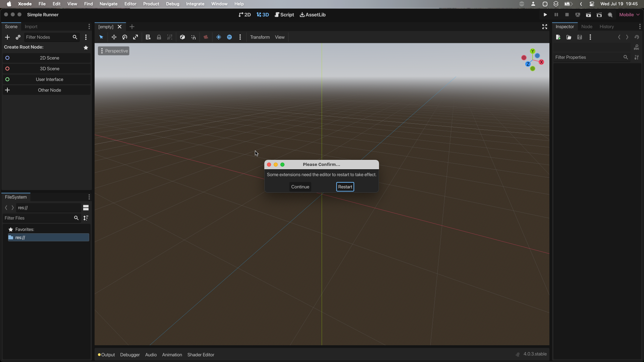The width and height of the screenshot is (644, 362).
Task: Select the Scale mode tool icon
Action: (136, 37)
